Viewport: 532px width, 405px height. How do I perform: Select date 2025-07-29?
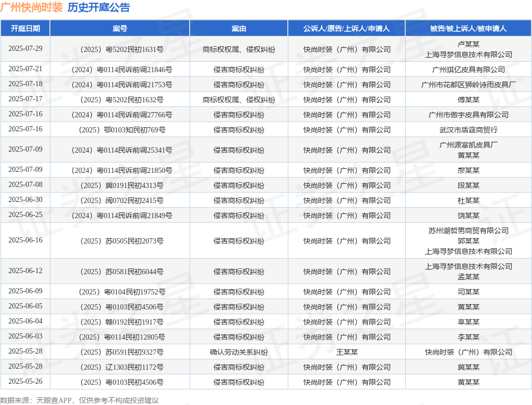(x=25, y=48)
